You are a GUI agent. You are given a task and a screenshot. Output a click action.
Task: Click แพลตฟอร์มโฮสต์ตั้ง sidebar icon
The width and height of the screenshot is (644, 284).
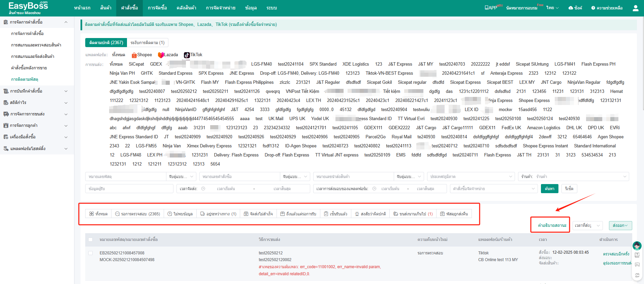point(6,148)
